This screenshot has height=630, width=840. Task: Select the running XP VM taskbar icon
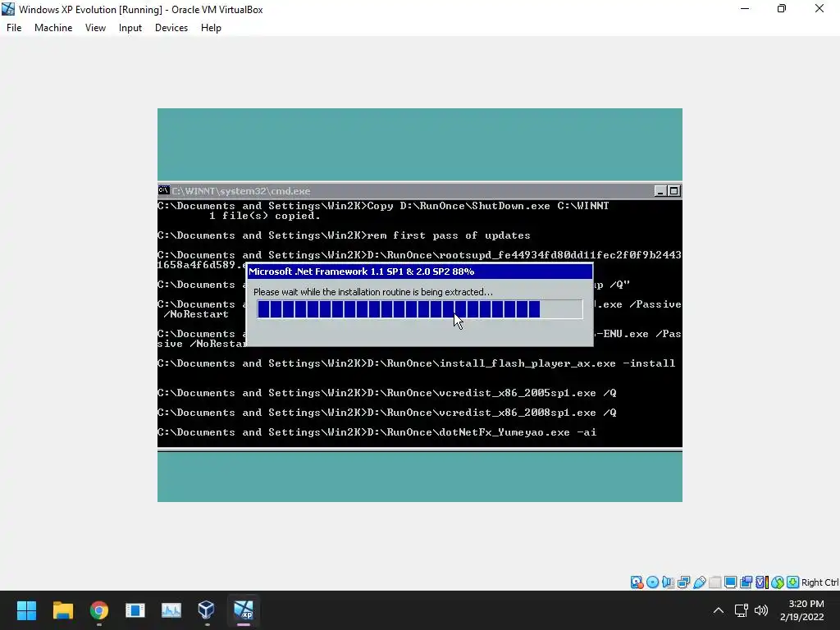pos(243,610)
